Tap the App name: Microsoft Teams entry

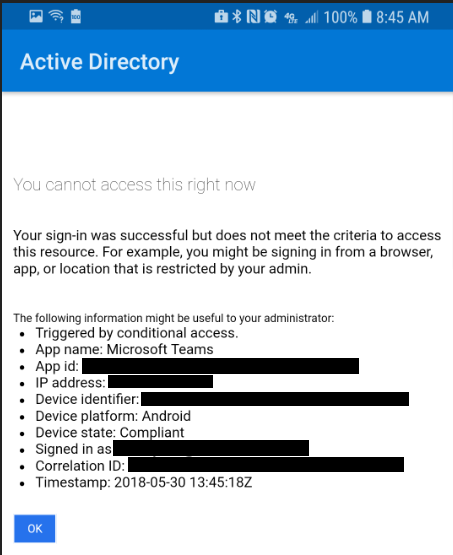point(124,349)
